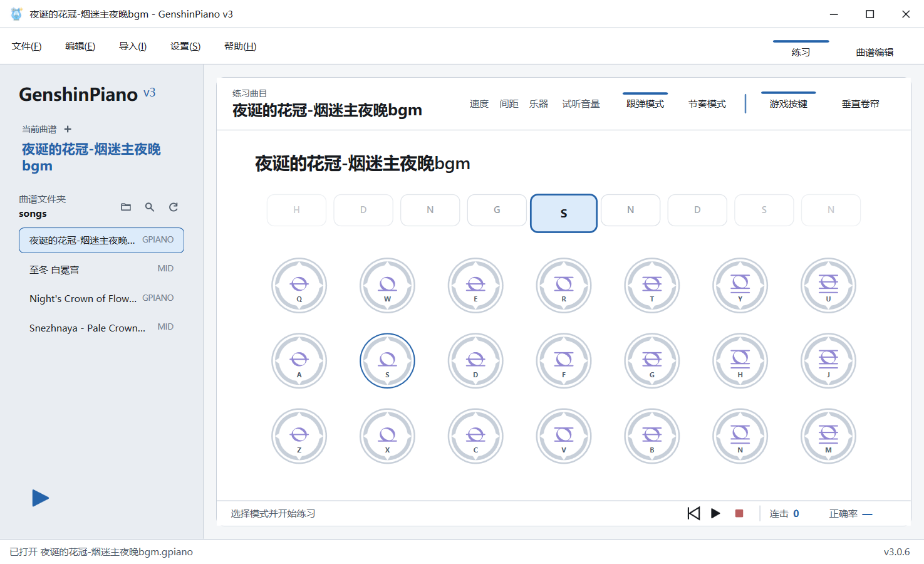924x564 pixels.
Task: Select the G note in the sequence strip
Action: pos(497,210)
